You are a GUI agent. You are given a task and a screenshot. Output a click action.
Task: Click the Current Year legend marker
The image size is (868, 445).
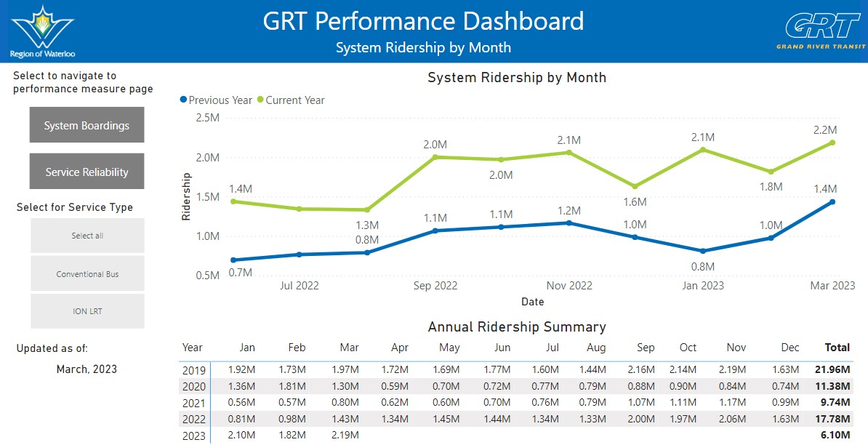[260, 100]
